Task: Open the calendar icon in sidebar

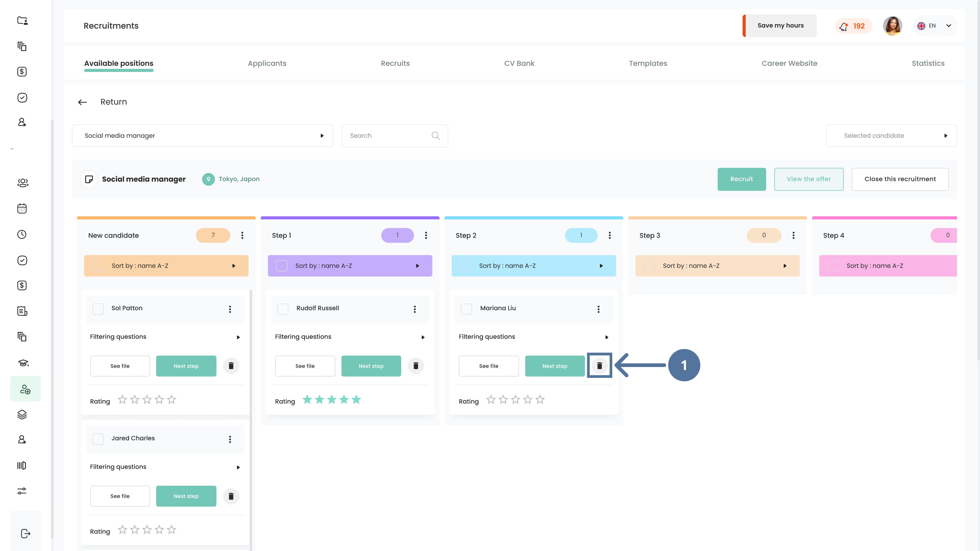Action: pos(22,208)
